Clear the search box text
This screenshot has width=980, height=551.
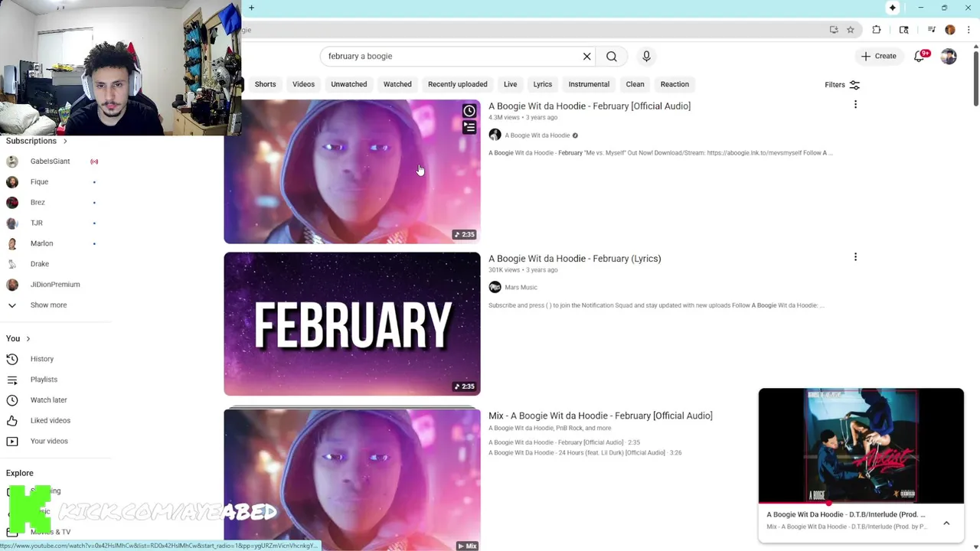(587, 56)
